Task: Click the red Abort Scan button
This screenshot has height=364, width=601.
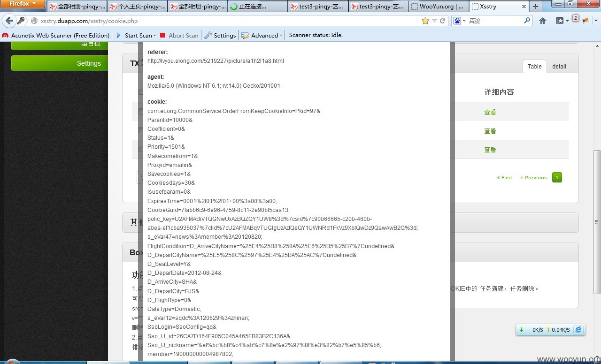Action: pos(179,35)
